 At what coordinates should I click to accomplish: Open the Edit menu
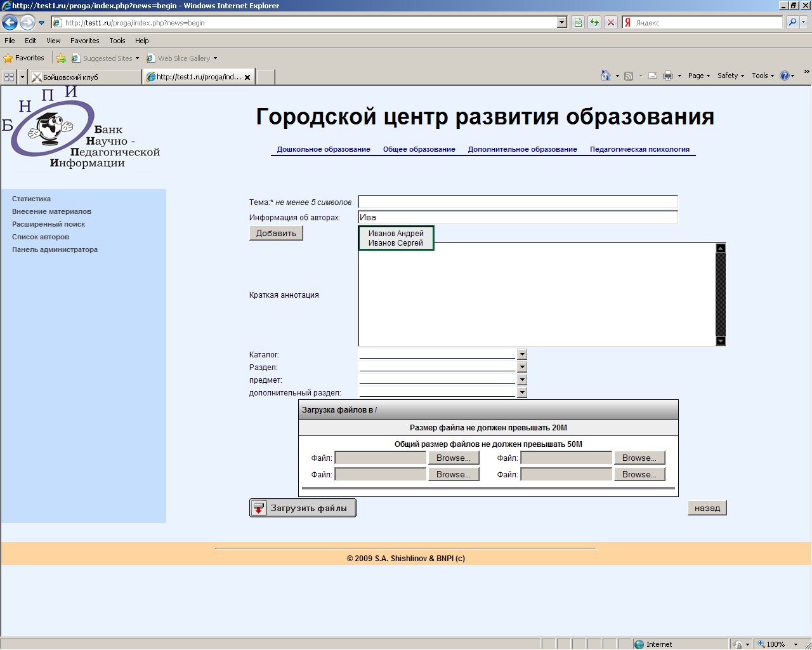[x=30, y=41]
